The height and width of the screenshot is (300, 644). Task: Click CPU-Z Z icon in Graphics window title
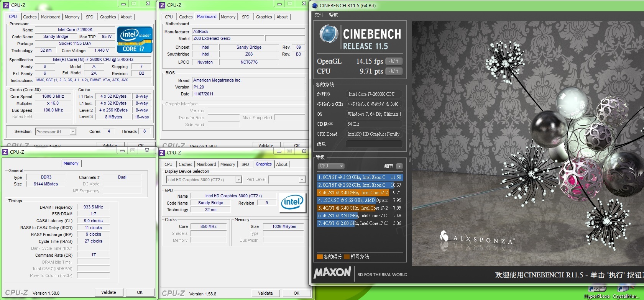pos(162,152)
